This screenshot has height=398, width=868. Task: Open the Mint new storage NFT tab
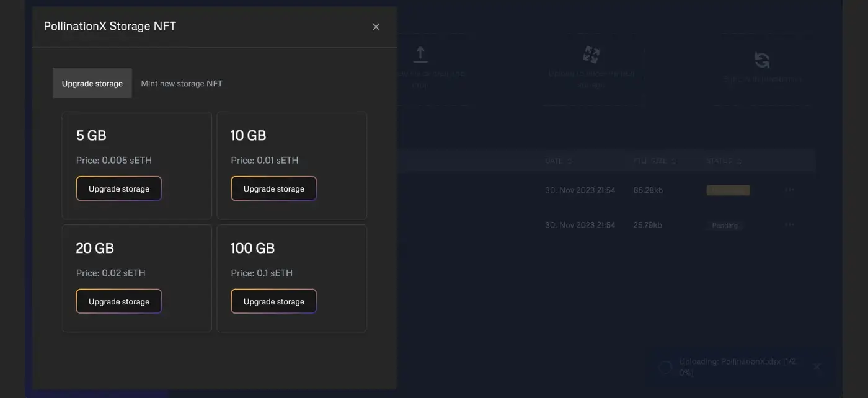(182, 83)
